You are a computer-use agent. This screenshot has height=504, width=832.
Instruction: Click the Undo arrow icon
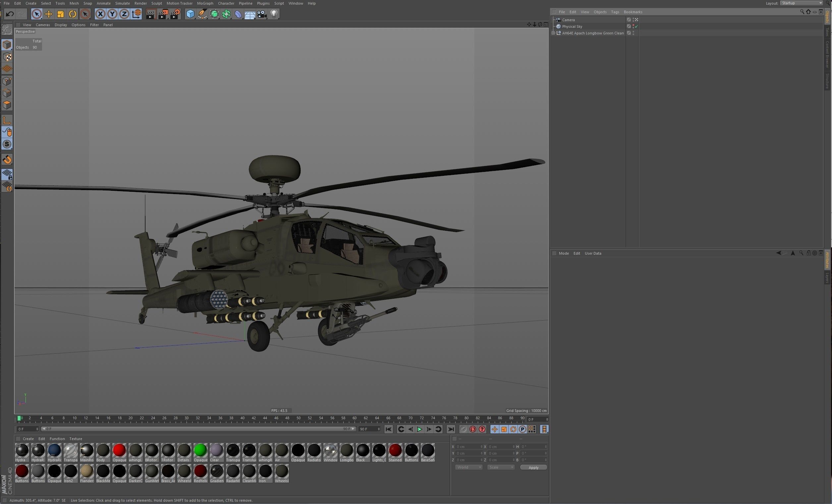pyautogui.click(x=10, y=14)
